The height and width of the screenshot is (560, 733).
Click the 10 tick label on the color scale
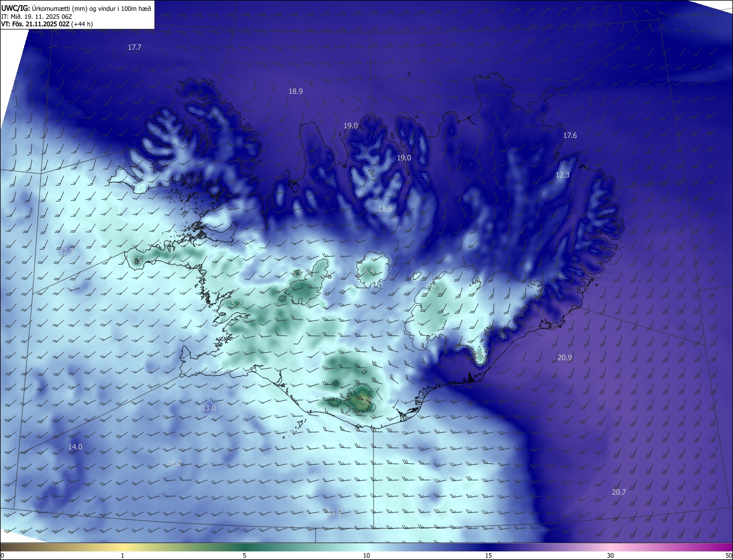[x=366, y=556]
